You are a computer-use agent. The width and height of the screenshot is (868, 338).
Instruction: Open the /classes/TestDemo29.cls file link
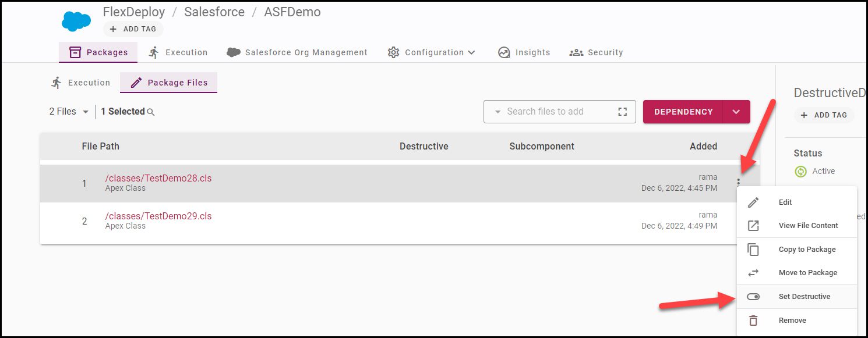(x=158, y=216)
